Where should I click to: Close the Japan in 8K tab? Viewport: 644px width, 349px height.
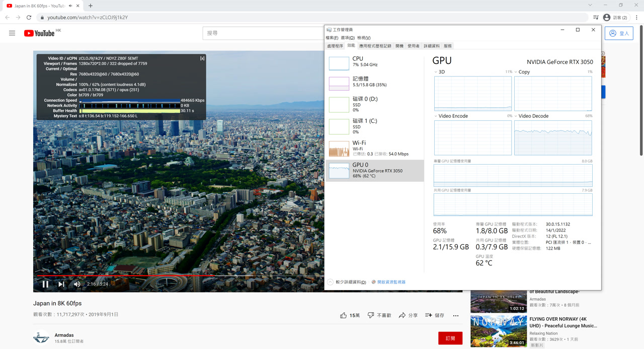[78, 6]
